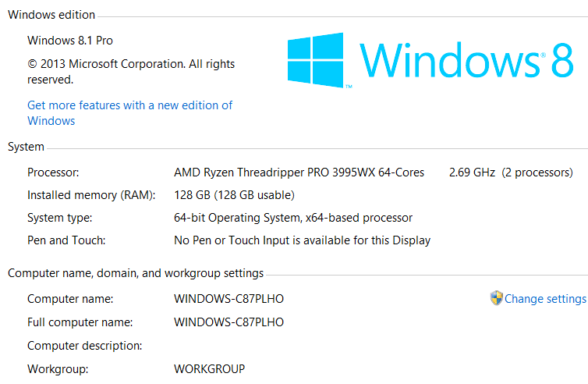The image size is (588, 384).
Task: Click the 2.69 GHz processor speed
Action: [472, 172]
